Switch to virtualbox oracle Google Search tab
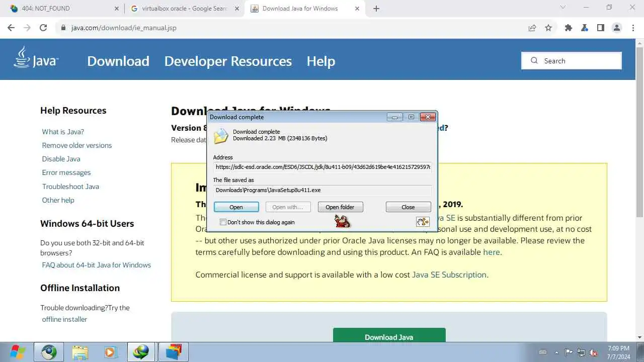 pyautogui.click(x=184, y=9)
